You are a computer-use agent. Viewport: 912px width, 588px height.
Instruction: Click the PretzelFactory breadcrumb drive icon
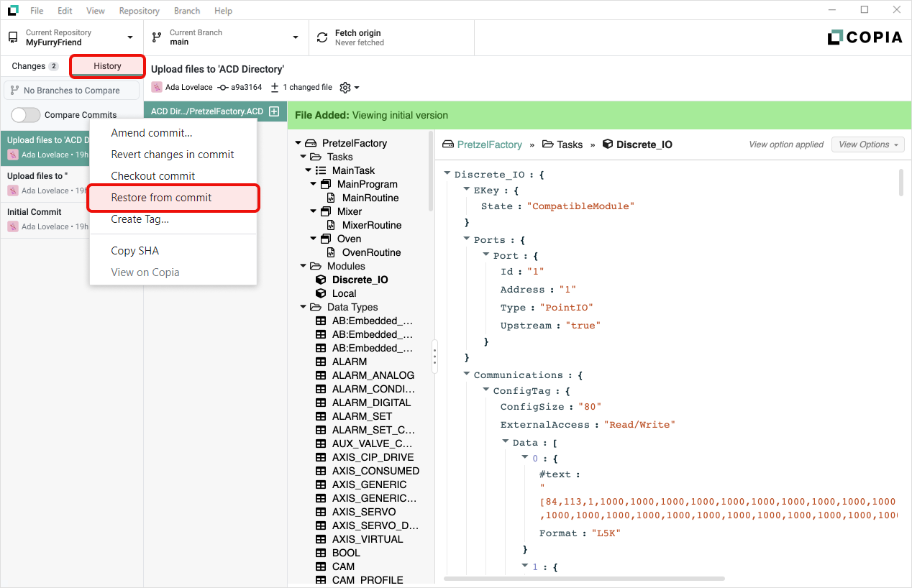pyautogui.click(x=447, y=144)
